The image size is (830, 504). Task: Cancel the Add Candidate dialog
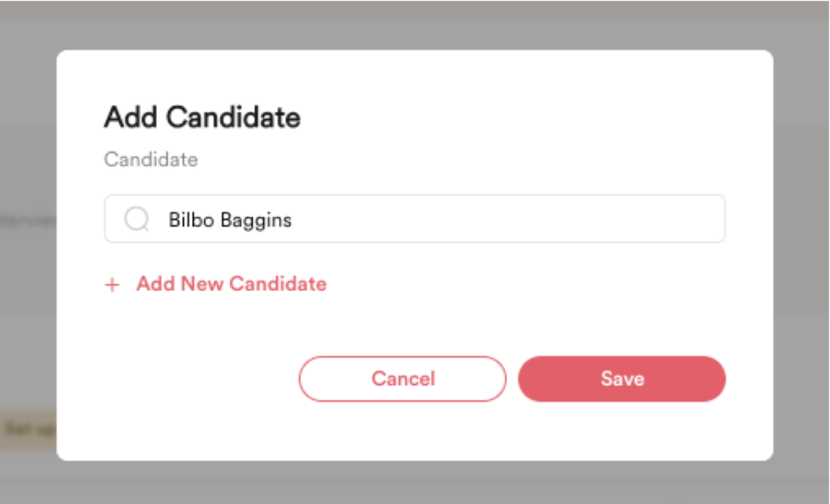click(403, 378)
